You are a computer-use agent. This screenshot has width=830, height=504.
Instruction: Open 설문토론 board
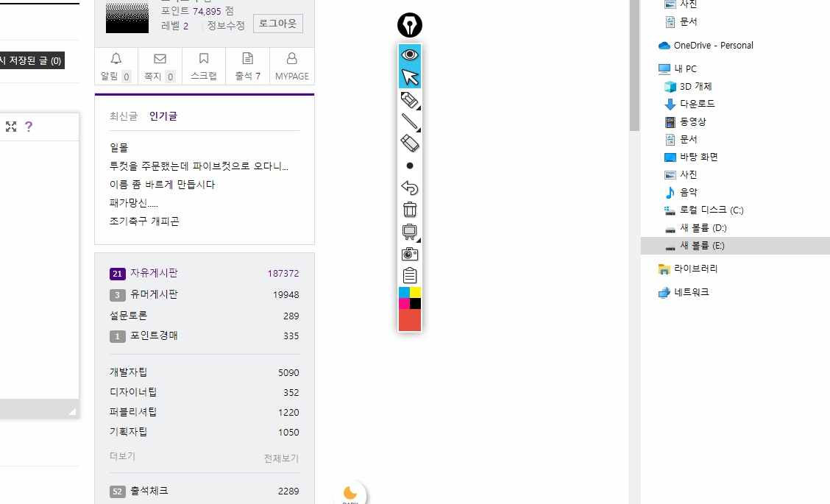[128, 316]
